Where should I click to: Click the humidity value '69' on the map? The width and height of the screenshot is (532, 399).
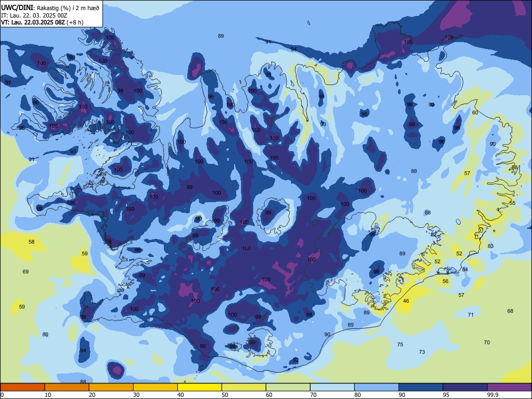pos(26,271)
